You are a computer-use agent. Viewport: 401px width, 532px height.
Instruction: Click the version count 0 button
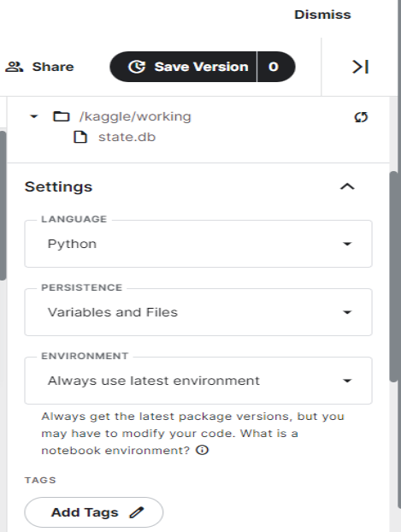tap(276, 67)
